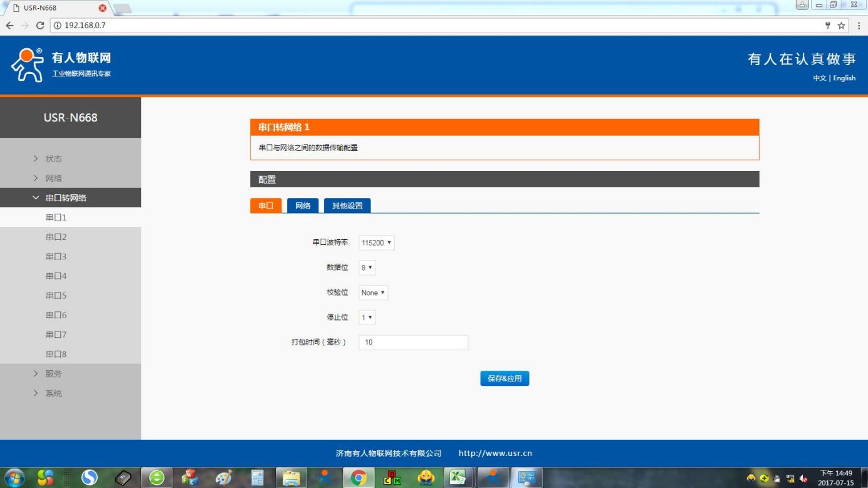Viewport: 868px width, 488px height.
Task: Select 串口1 in the sidebar
Action: pyautogui.click(x=70, y=217)
